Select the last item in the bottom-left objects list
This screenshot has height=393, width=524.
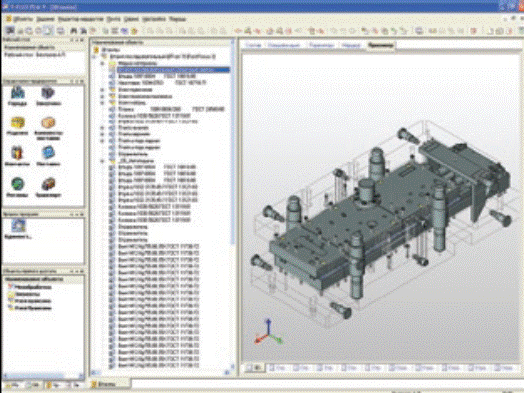click(29, 308)
